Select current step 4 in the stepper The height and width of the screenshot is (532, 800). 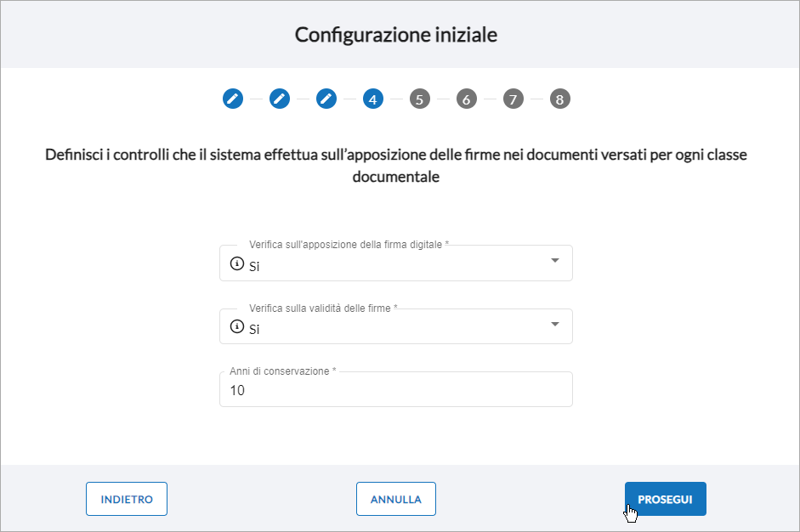point(373,99)
